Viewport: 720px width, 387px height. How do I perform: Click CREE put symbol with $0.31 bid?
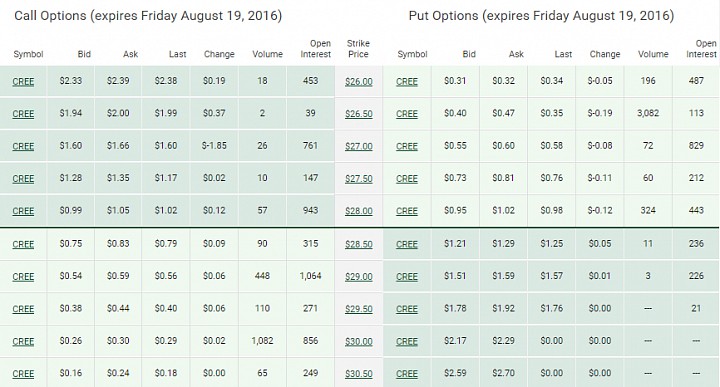(x=407, y=82)
